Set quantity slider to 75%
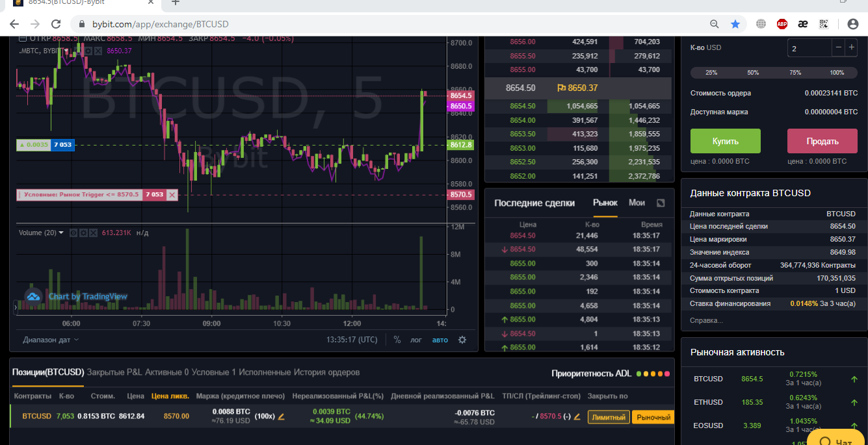868x445 pixels. [x=795, y=73]
